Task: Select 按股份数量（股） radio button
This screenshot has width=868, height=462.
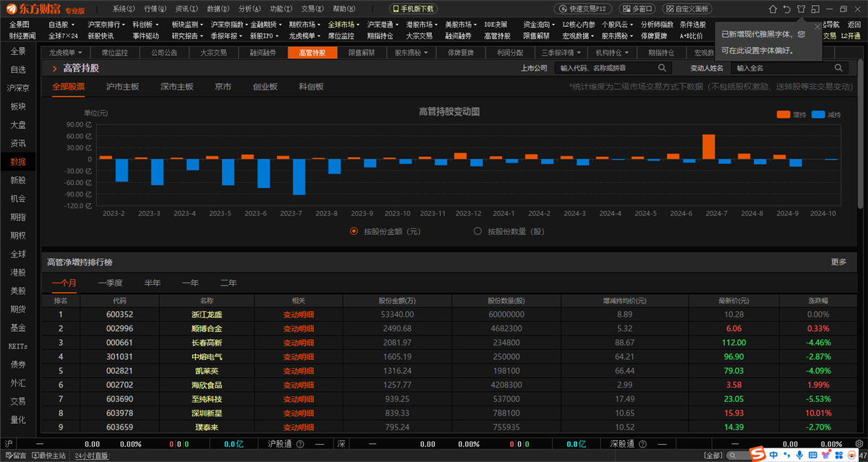Action: point(477,231)
